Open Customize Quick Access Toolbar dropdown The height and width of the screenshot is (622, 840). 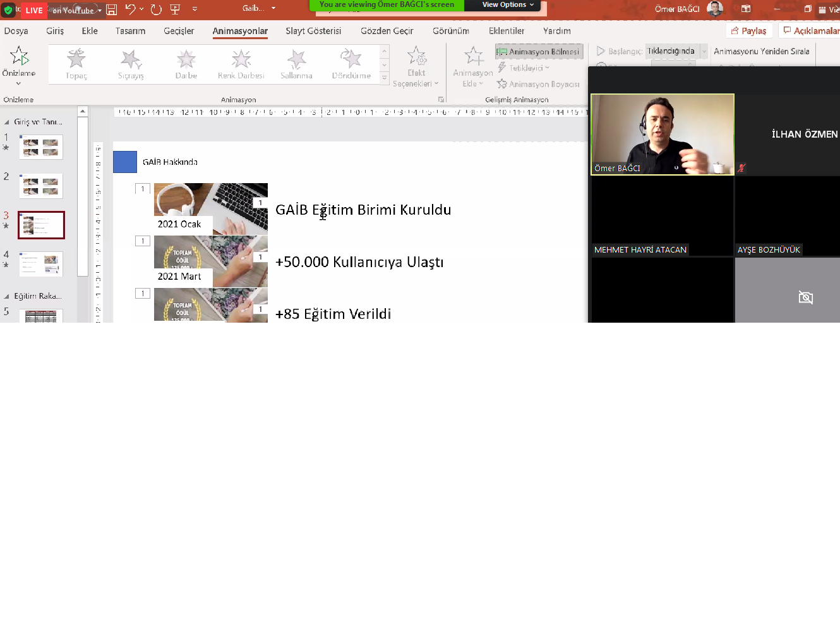[195, 9]
